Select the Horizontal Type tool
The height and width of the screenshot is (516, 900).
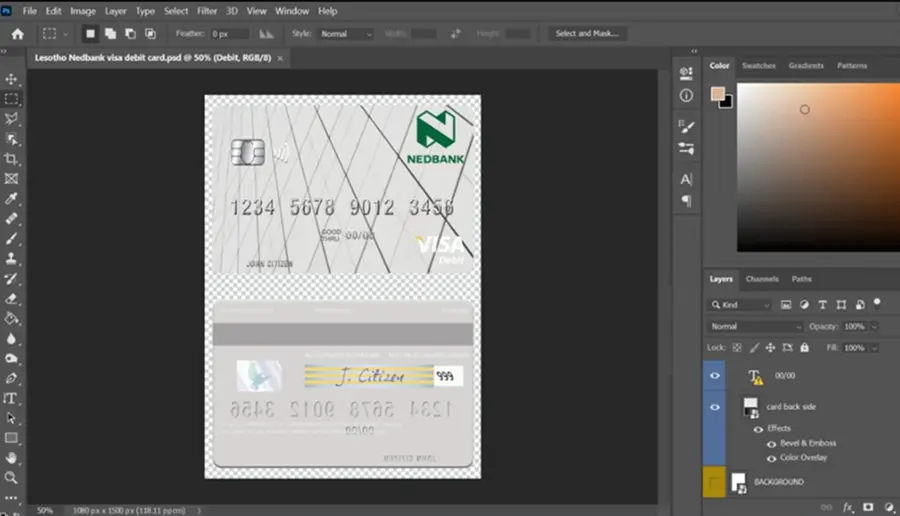point(10,398)
